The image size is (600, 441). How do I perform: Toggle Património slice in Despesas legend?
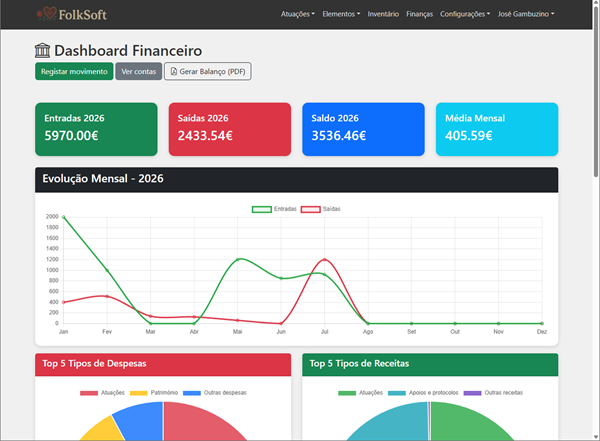pos(154,393)
